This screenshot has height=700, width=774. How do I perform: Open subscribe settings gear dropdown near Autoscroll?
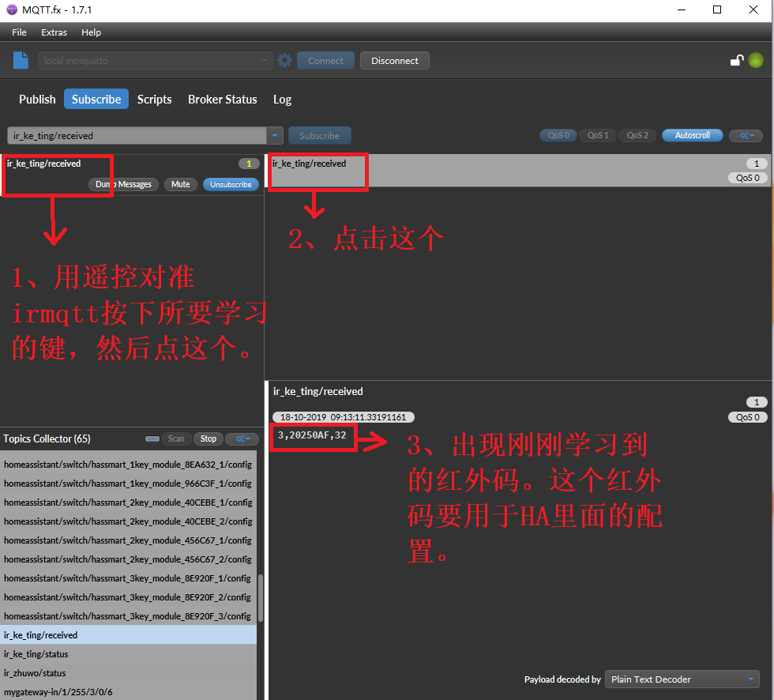(746, 135)
